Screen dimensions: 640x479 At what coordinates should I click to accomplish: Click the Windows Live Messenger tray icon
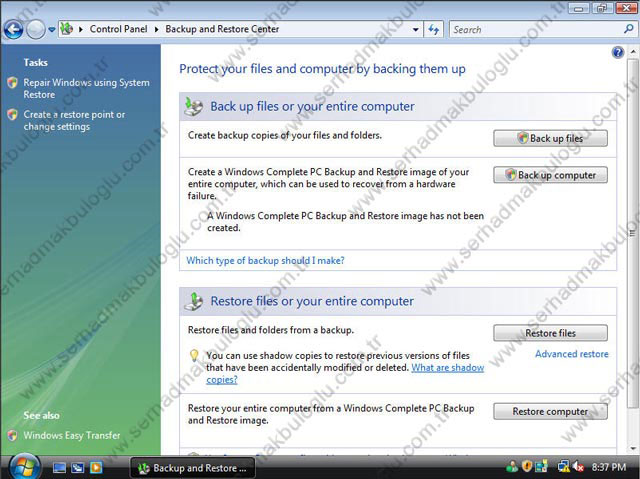tap(511, 466)
